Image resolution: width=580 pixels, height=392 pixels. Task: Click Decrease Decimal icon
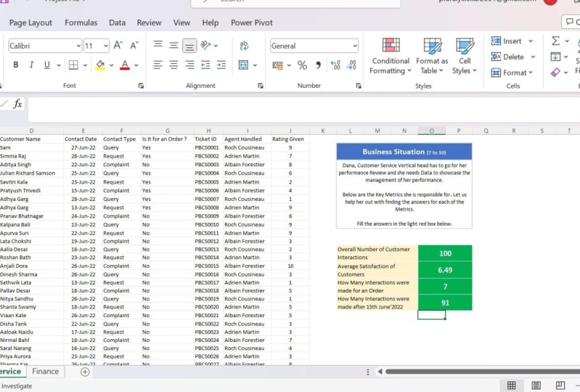(x=351, y=65)
